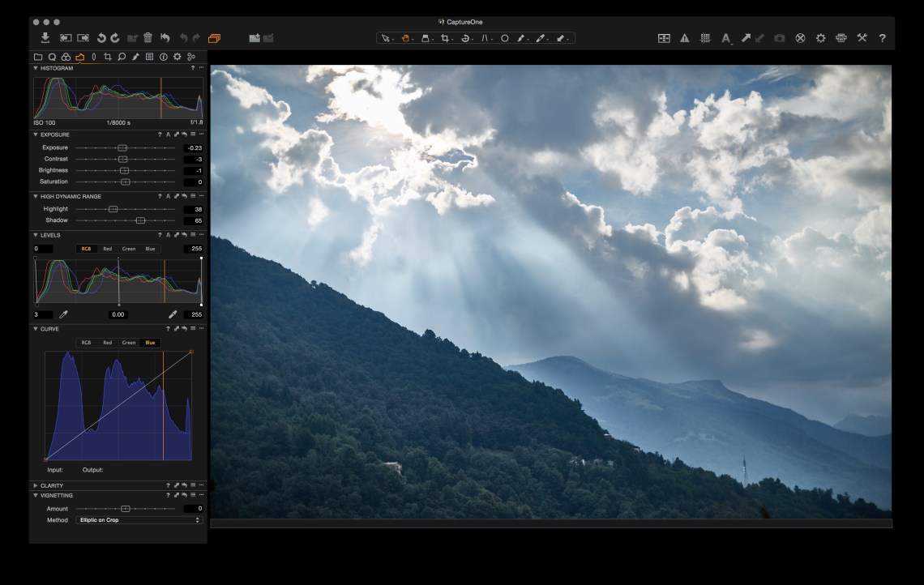Viewport: 924px width, 585px height.
Task: Toggle the grid overlay icon
Action: 705,38
